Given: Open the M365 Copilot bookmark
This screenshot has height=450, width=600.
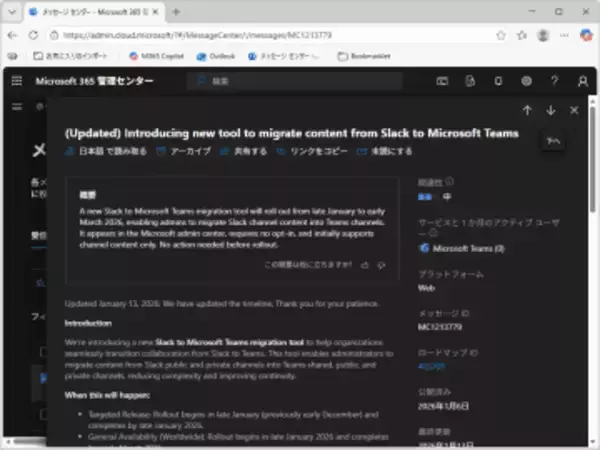Looking at the screenshot, I should pyautogui.click(x=157, y=56).
